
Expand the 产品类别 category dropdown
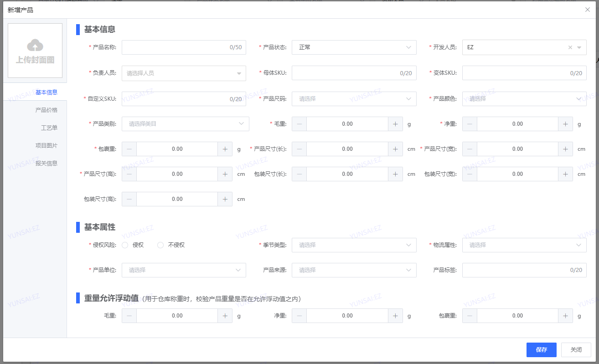coord(185,124)
